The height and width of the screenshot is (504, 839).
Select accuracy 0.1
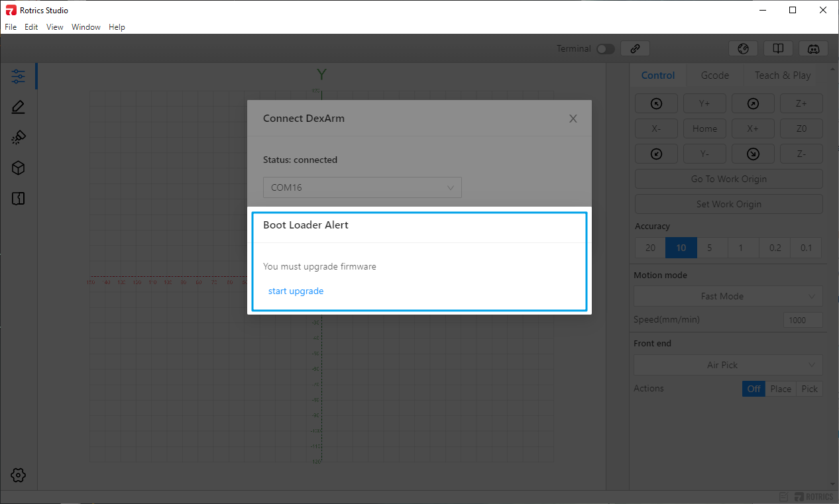click(806, 248)
